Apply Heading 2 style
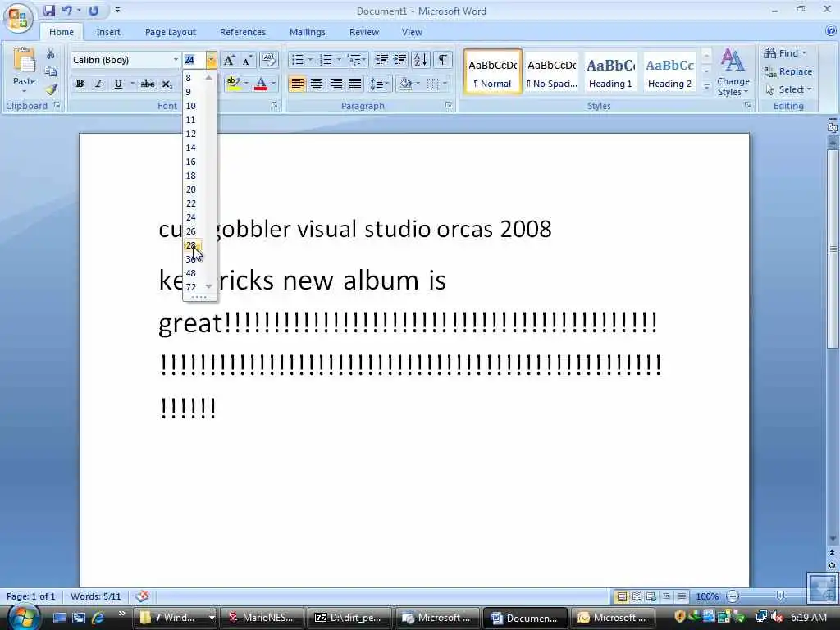This screenshot has height=630, width=840. coord(669,72)
